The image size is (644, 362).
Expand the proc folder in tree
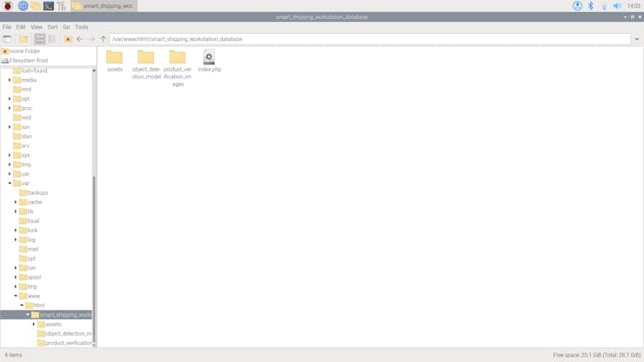click(10, 108)
